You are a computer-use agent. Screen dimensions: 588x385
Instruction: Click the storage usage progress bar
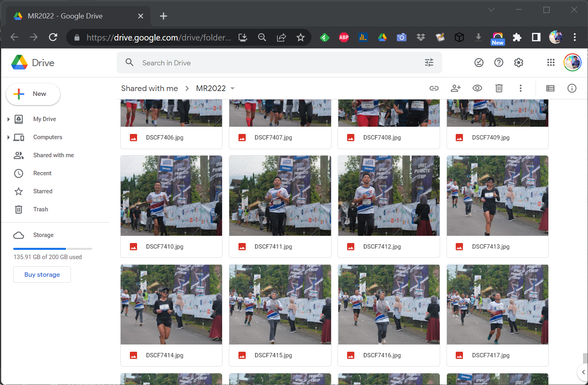(53, 249)
